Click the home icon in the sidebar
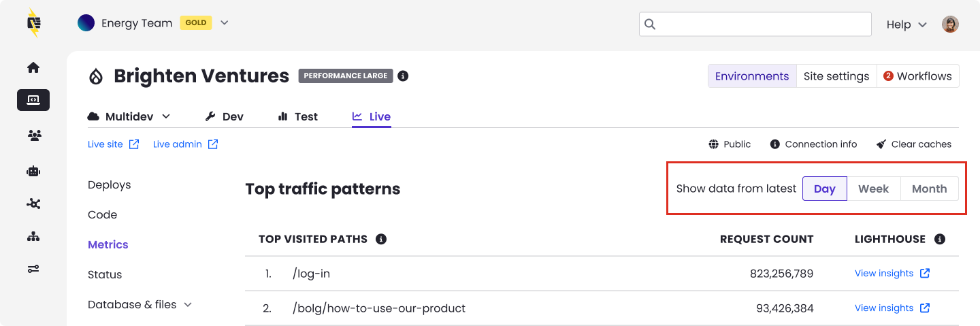This screenshot has width=980, height=326. click(33, 67)
